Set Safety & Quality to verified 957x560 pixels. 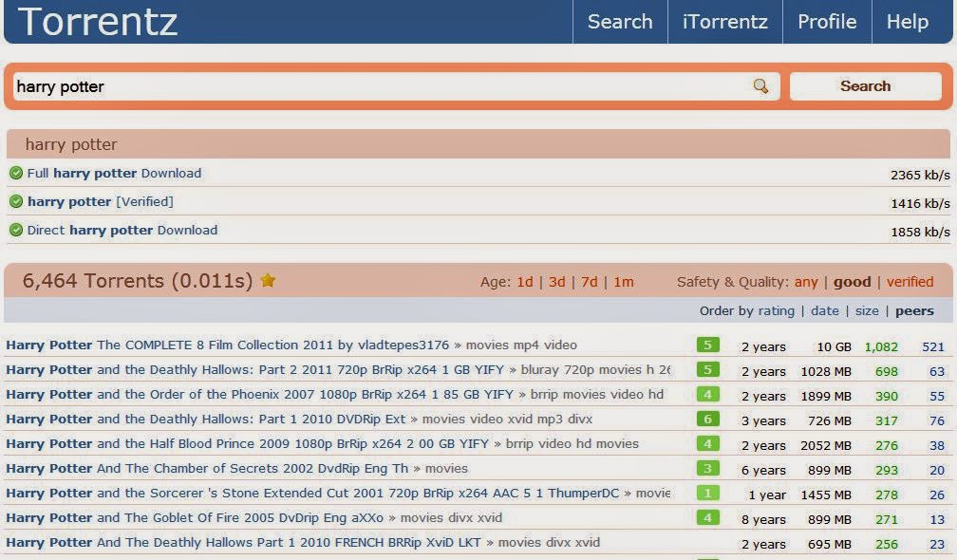coord(910,282)
